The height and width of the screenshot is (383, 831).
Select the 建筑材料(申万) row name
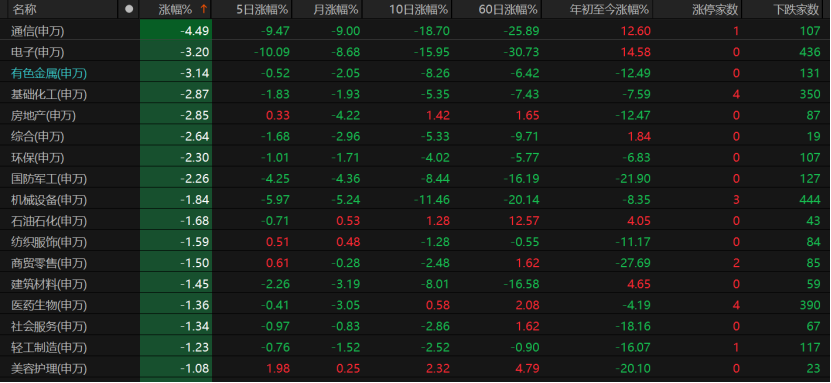(49, 284)
